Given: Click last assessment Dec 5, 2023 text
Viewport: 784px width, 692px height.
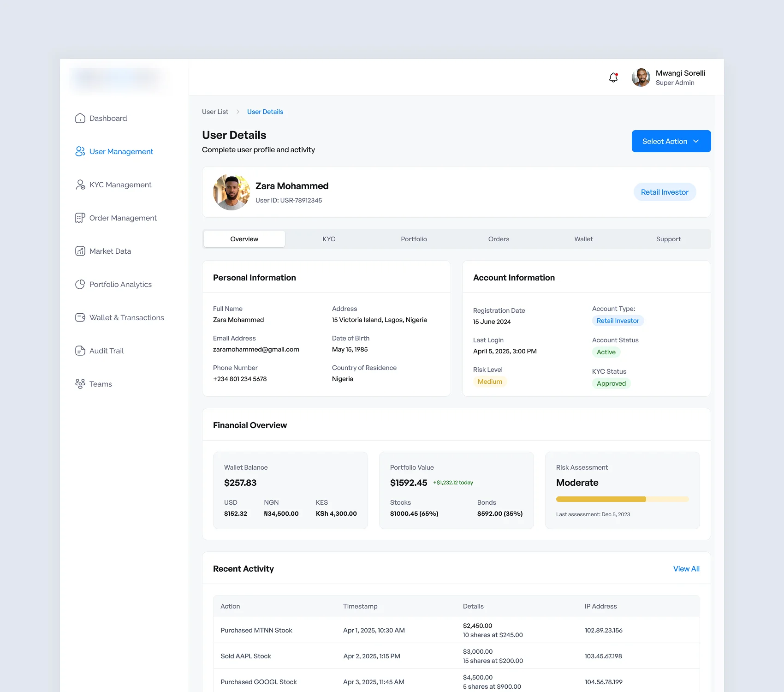Looking at the screenshot, I should [x=593, y=514].
